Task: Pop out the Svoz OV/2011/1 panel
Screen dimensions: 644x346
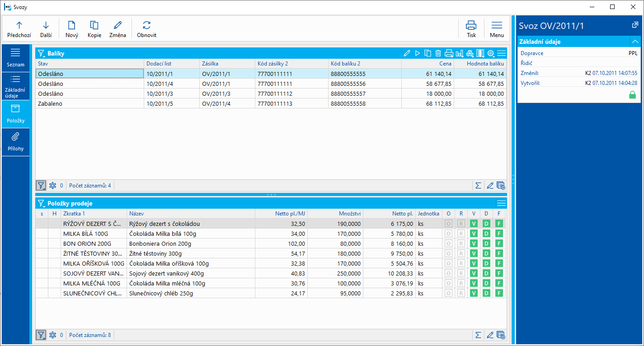Action: coord(635,25)
